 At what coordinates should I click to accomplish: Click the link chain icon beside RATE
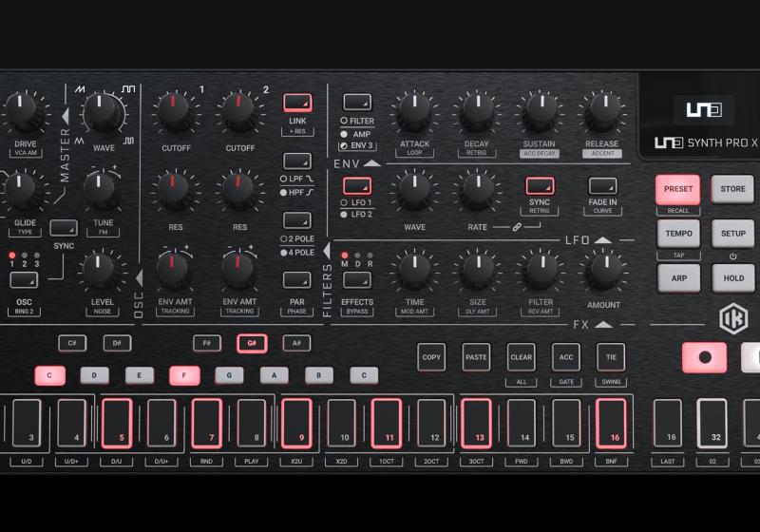tap(517, 227)
